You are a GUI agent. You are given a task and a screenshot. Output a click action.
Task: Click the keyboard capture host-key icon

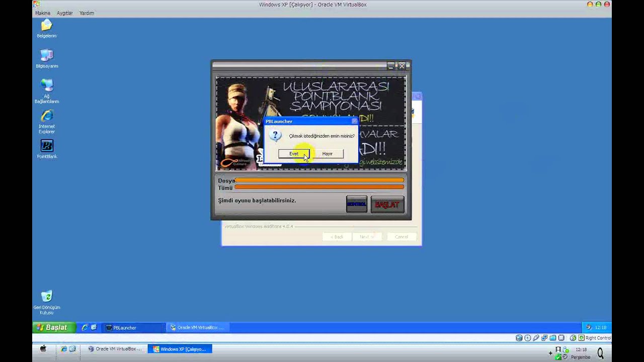581,338
